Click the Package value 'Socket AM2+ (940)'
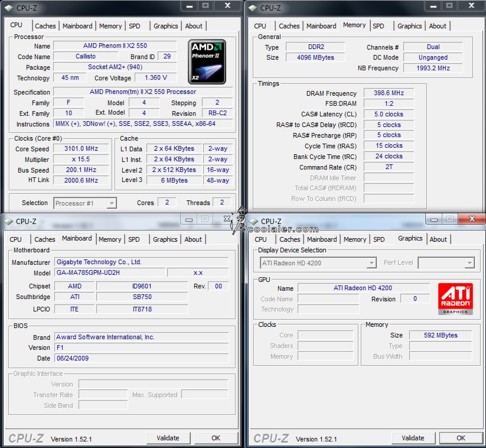 pos(115,67)
